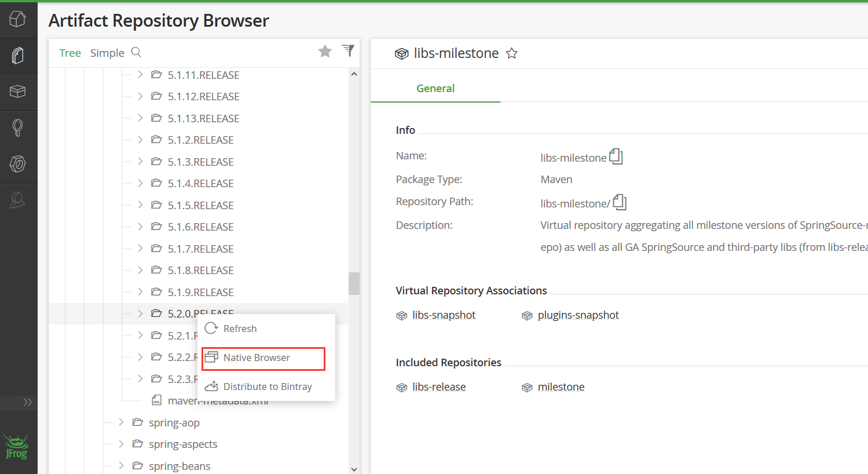Open the Admin nut icon in the sidebar
This screenshot has width=868, height=474.
coord(18,164)
